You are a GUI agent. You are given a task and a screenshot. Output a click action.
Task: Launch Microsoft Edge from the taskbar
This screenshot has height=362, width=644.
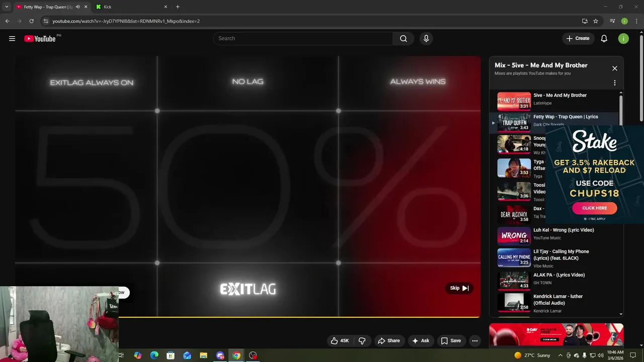(154, 355)
